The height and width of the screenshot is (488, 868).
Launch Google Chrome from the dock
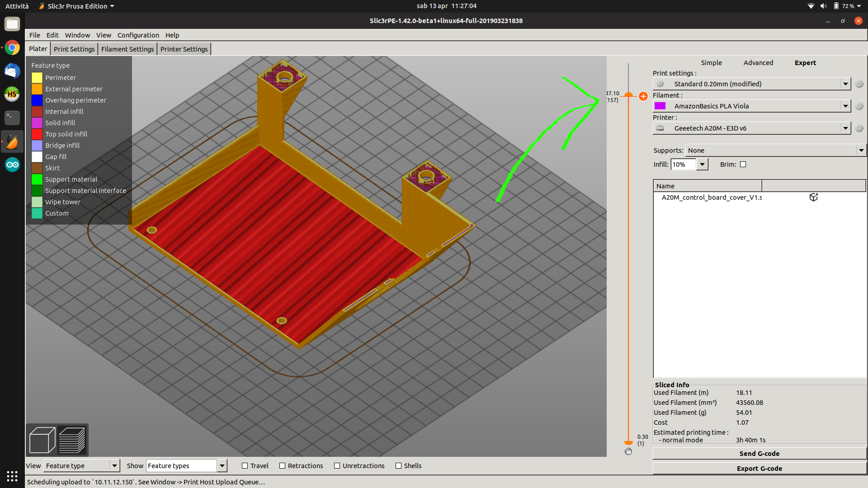[x=12, y=47]
